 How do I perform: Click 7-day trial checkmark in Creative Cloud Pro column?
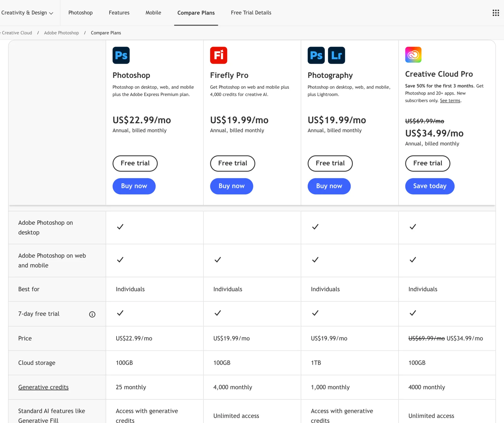[x=413, y=313]
